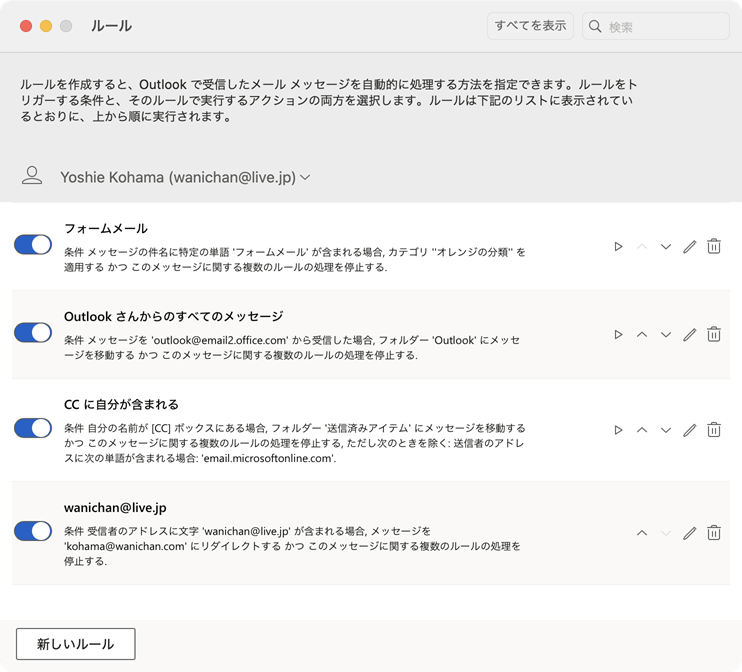Viewport: 742px width, 672px height.
Task: Move Outlook さんからのすべてのメッセージ rule up
Action: coord(642,334)
